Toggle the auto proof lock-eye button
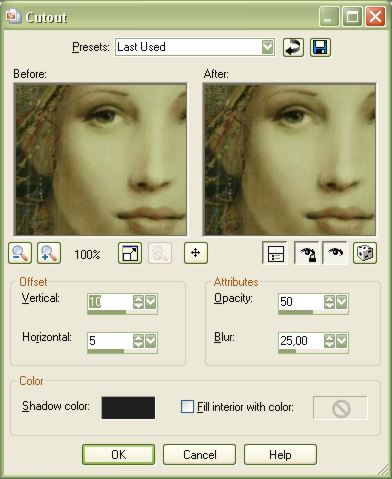 point(306,253)
